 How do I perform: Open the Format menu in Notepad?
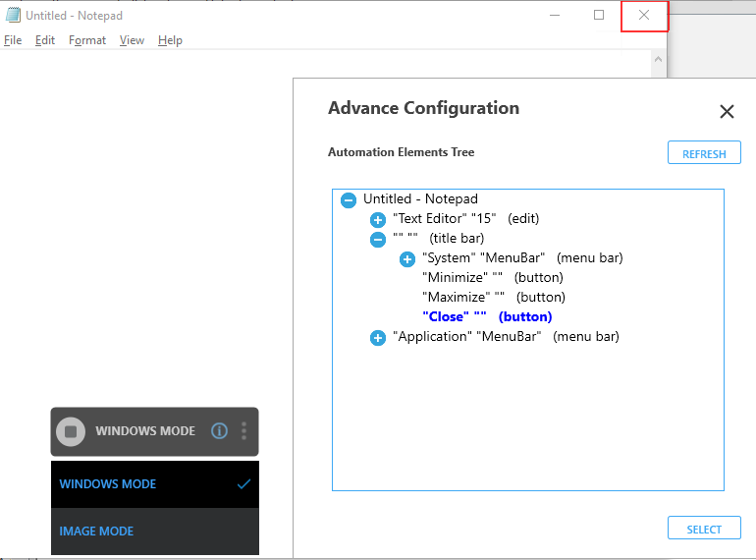point(87,40)
